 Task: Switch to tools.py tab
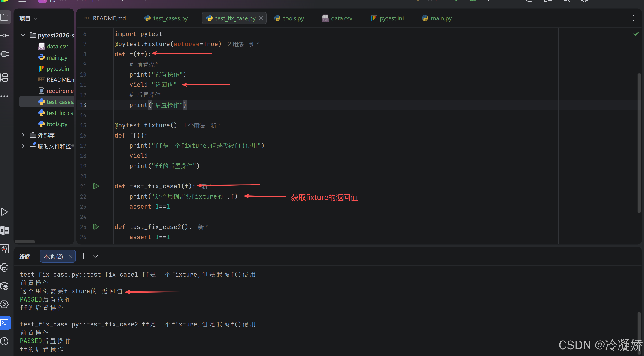[x=289, y=18]
